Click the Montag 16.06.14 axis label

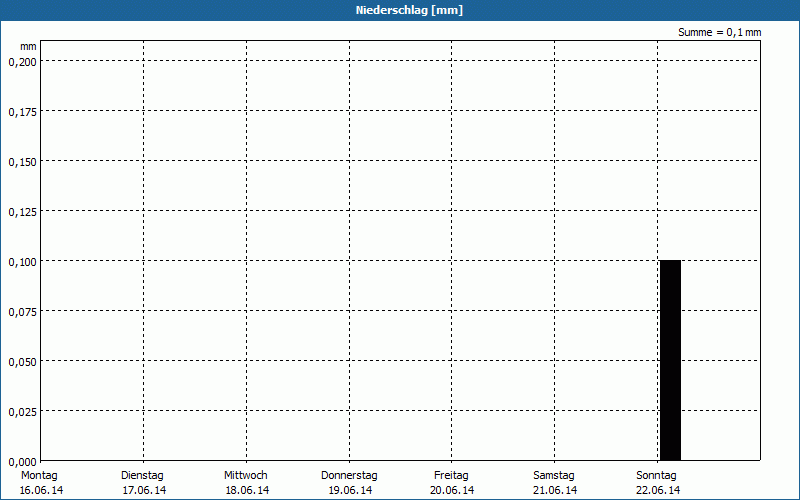[x=40, y=482]
